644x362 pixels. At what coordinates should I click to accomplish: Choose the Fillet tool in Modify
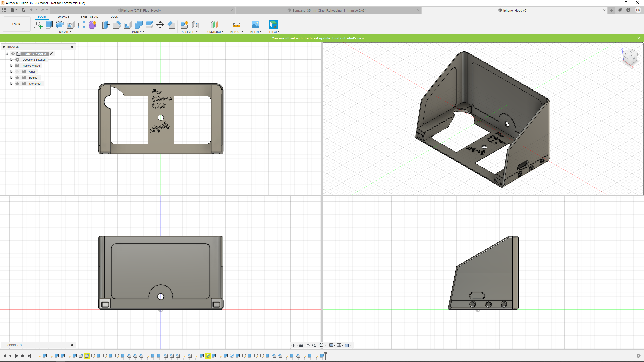click(x=117, y=25)
